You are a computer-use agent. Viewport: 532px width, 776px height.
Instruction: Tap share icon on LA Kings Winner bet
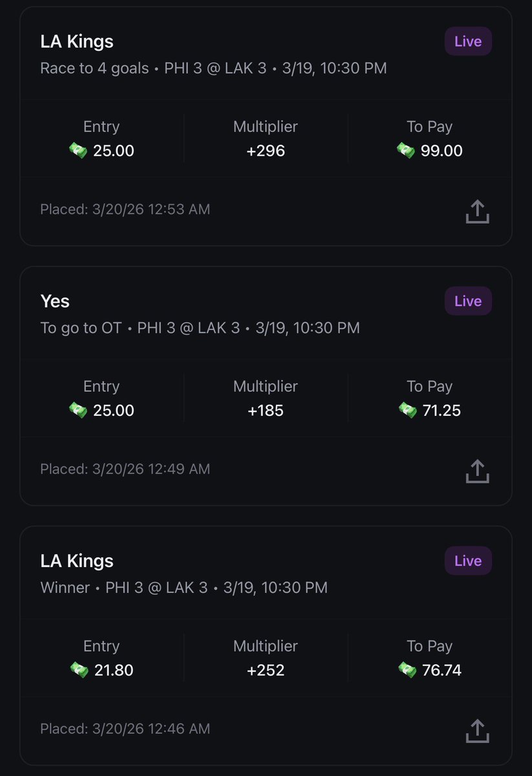pyautogui.click(x=477, y=731)
